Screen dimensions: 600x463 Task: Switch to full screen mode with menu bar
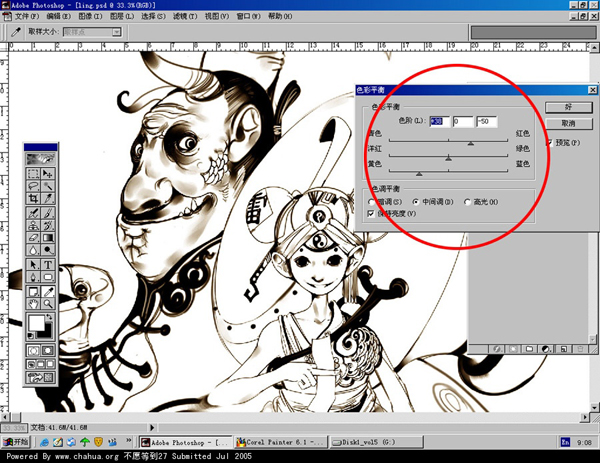41,364
